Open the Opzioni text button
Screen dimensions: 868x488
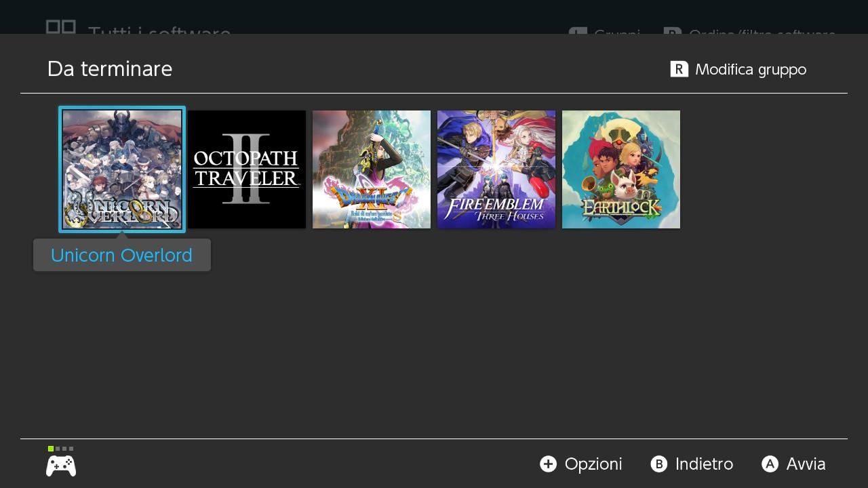pyautogui.click(x=593, y=464)
